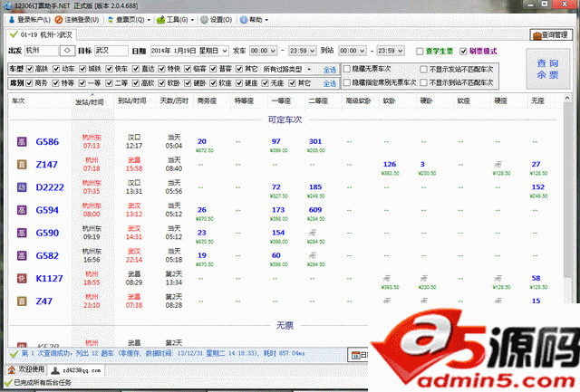Click G594 二等座 count 609
The width and height of the screenshot is (580, 392).
(315, 210)
